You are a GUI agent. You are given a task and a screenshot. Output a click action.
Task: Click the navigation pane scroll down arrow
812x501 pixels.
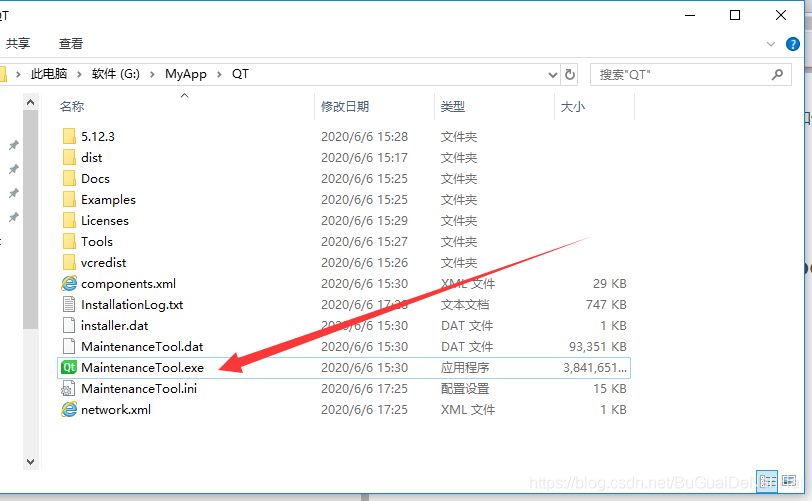click(31, 462)
